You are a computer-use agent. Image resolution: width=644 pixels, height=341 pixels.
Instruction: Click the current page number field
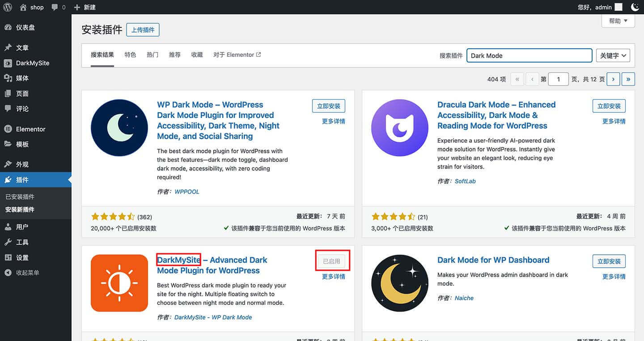point(558,79)
